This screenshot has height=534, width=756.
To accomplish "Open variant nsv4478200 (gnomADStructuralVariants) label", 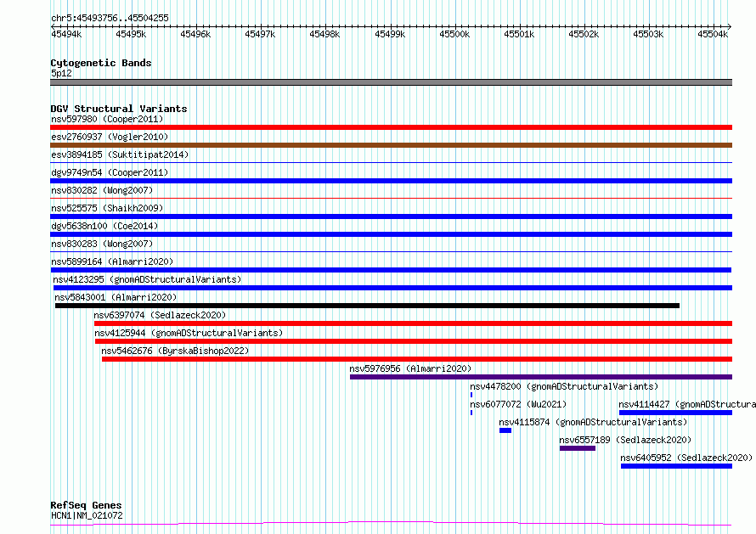I will [x=564, y=386].
